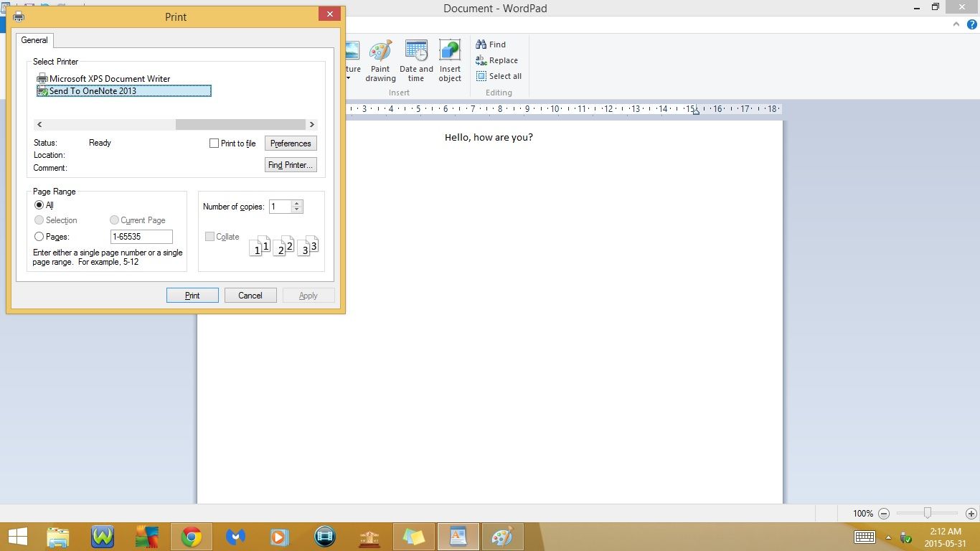Click the Find Printer button

point(290,164)
